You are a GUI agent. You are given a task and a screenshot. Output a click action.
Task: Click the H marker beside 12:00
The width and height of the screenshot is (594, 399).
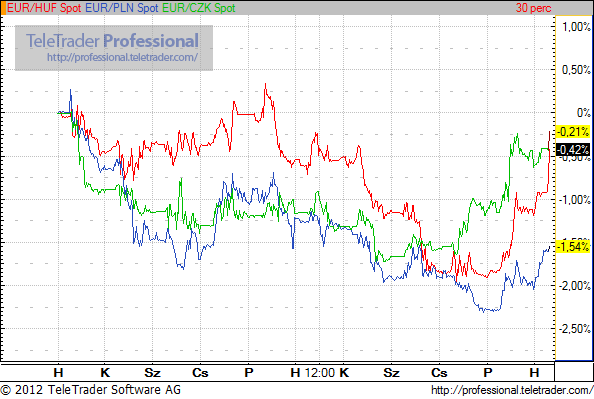pyautogui.click(x=295, y=373)
